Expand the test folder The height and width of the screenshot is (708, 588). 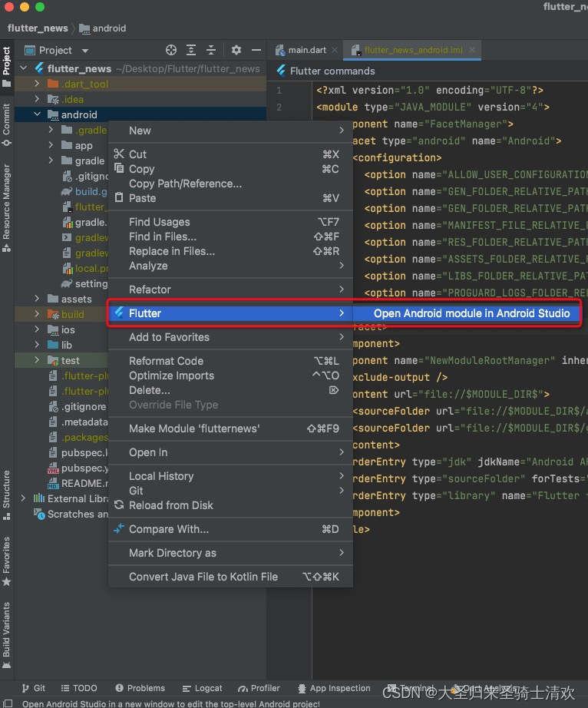(37, 360)
